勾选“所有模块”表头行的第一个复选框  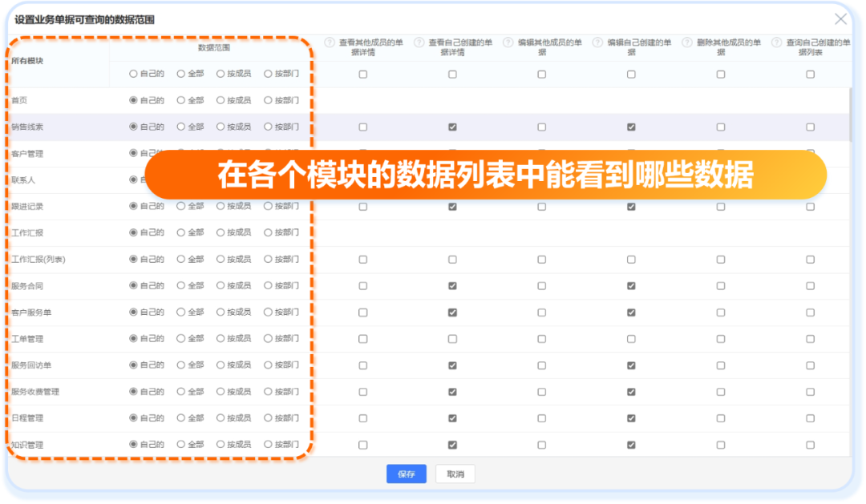tap(363, 74)
